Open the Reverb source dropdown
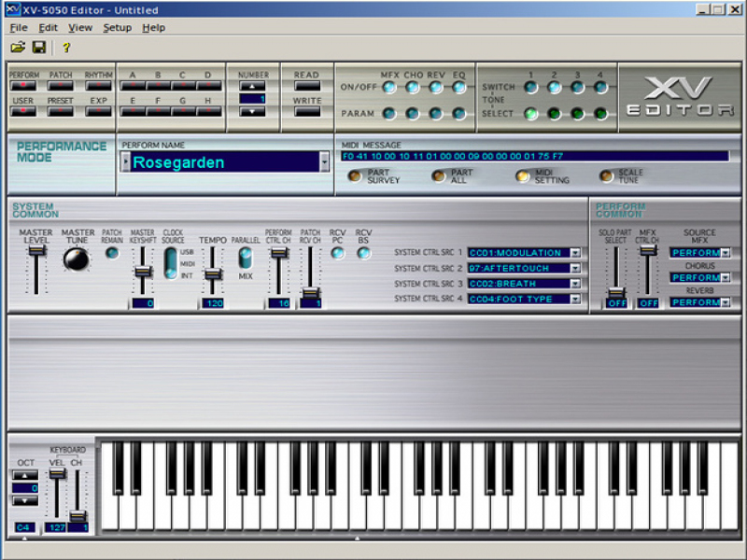The height and width of the screenshot is (560, 747). pyautogui.click(x=726, y=302)
